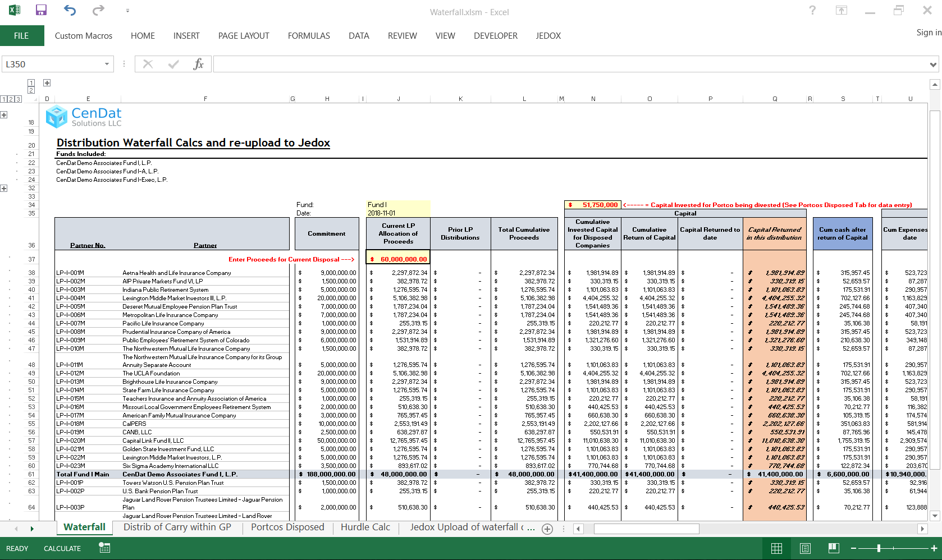Open the Customize Quick Access Toolbar dropdown
The height and width of the screenshot is (560, 942).
pos(127,11)
